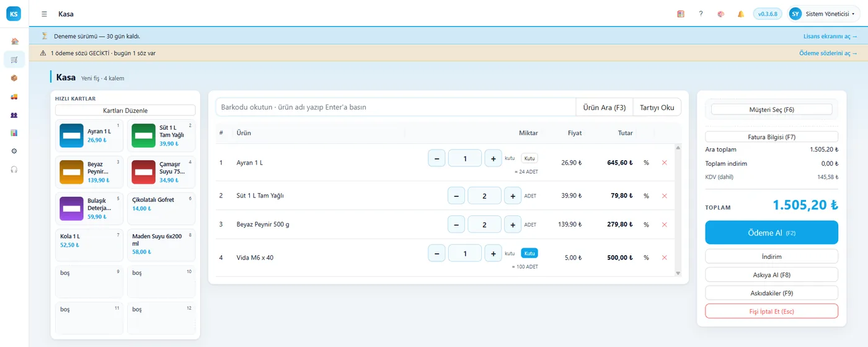Screen dimensions: 868x347
Task: Decrease quantity of Beyaz Peynir 500 g
Action: [456, 225]
